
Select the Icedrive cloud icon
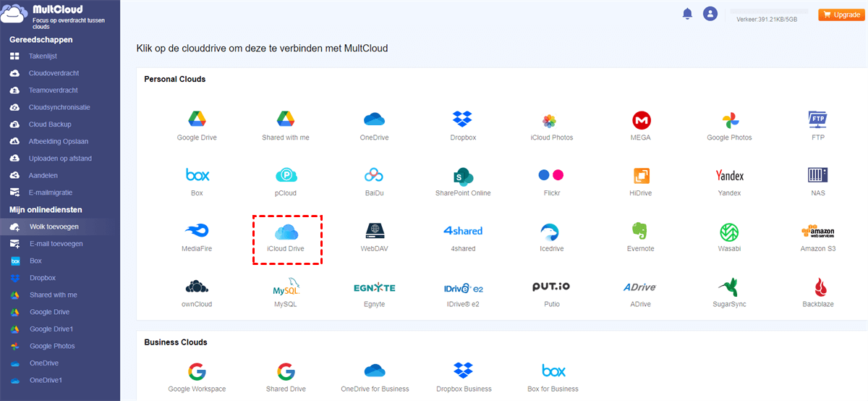pos(550,231)
